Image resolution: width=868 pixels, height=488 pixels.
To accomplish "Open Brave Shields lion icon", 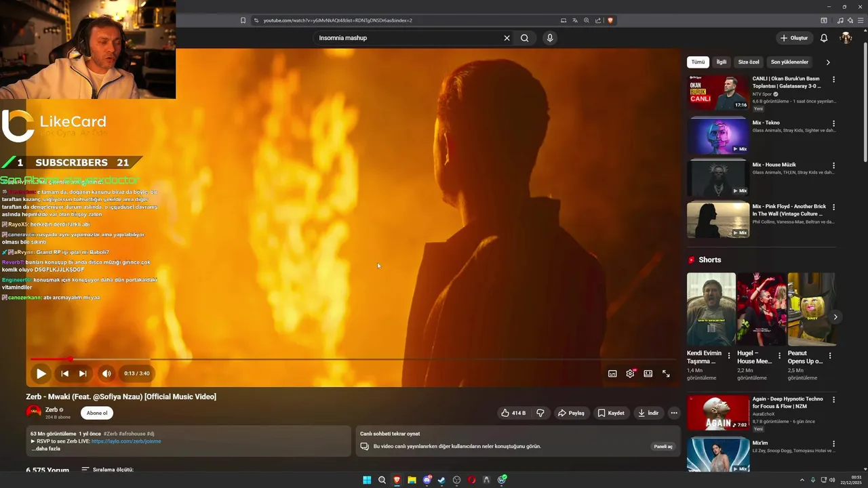I will click(x=610, y=20).
